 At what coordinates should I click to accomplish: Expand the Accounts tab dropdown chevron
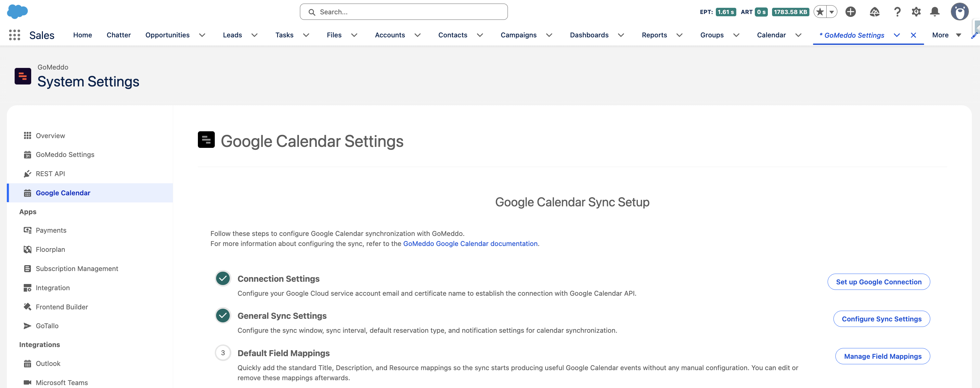point(418,35)
